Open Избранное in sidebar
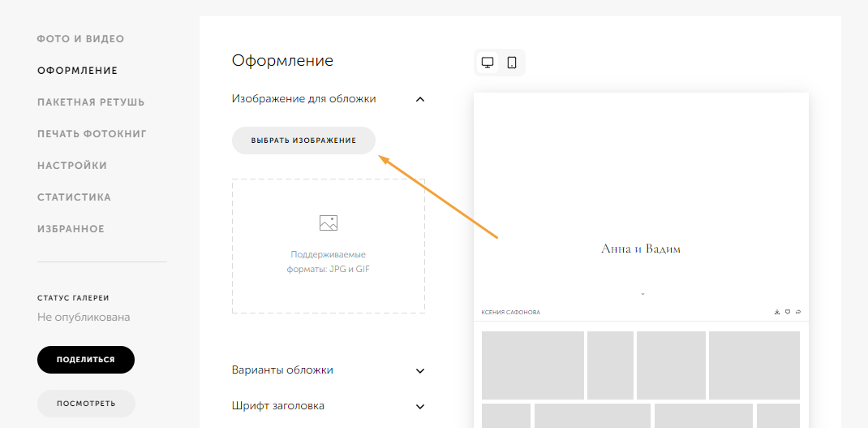This screenshot has width=868, height=428. [x=71, y=229]
